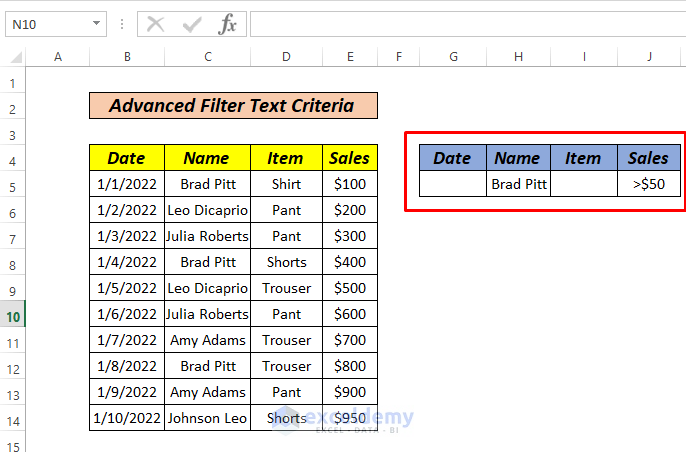This screenshot has height=452, width=686.
Task: Click the select-all triangle at grid corner
Action: (14, 57)
